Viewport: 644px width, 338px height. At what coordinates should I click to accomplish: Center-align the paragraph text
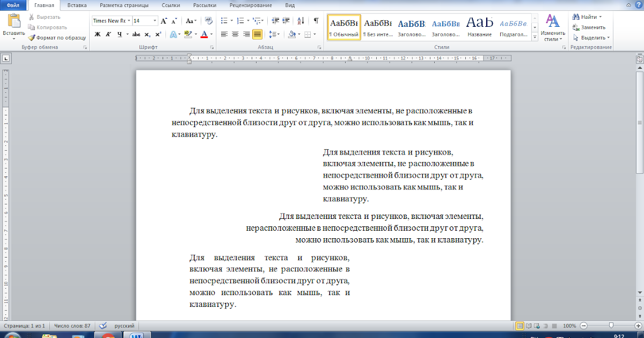coord(235,34)
